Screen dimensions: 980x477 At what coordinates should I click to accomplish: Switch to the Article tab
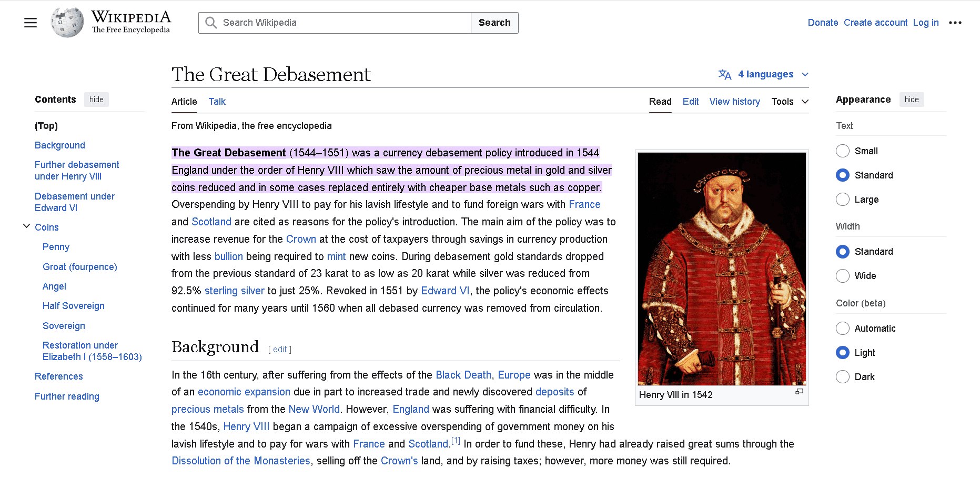tap(184, 102)
